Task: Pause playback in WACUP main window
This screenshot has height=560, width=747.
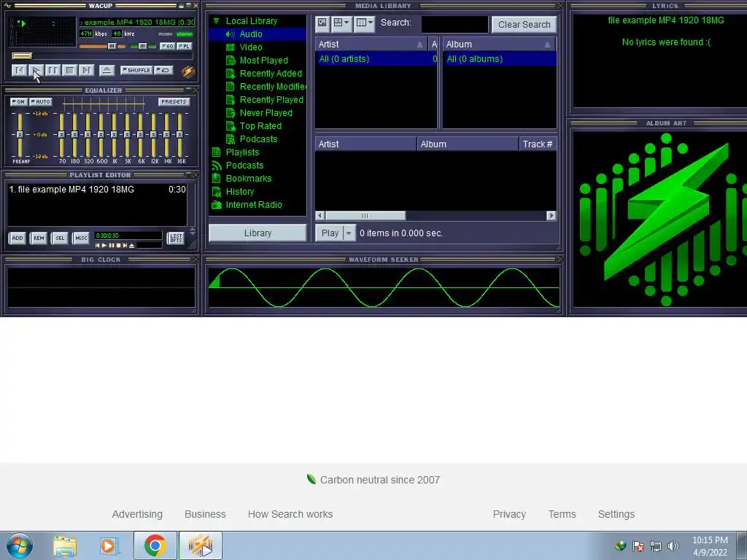Action: point(53,71)
